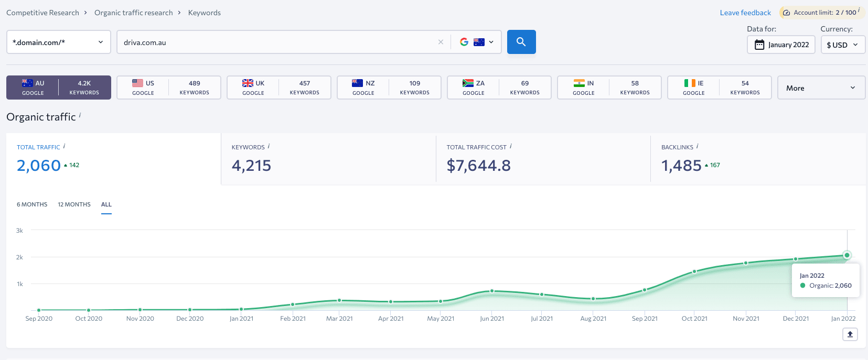Click the info icon beside KEYWORDS metric
This screenshot has height=360, width=868.
click(269, 146)
